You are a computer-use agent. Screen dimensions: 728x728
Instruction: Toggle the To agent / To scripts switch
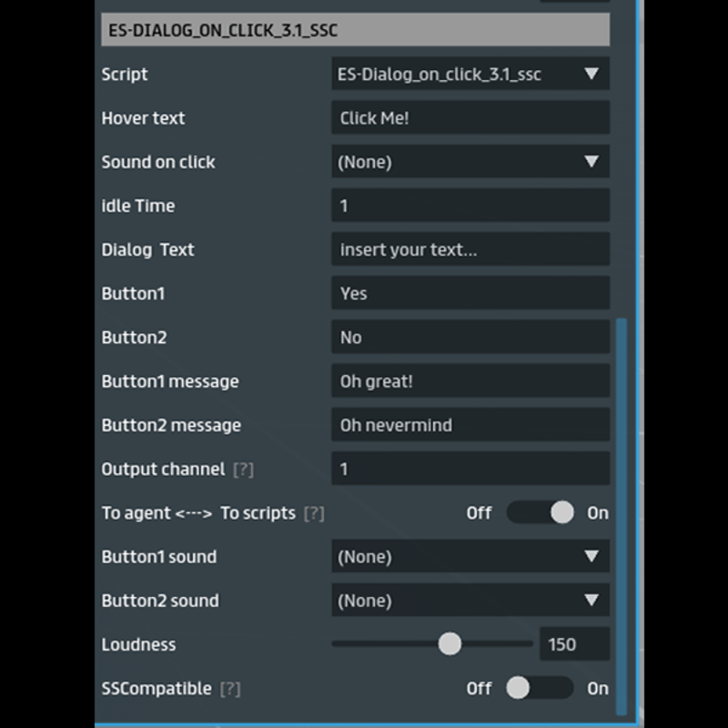tap(541, 513)
